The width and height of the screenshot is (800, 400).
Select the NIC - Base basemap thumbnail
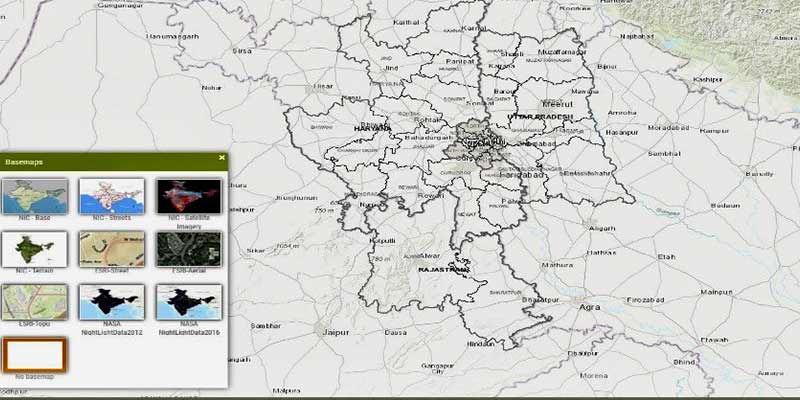(x=35, y=195)
